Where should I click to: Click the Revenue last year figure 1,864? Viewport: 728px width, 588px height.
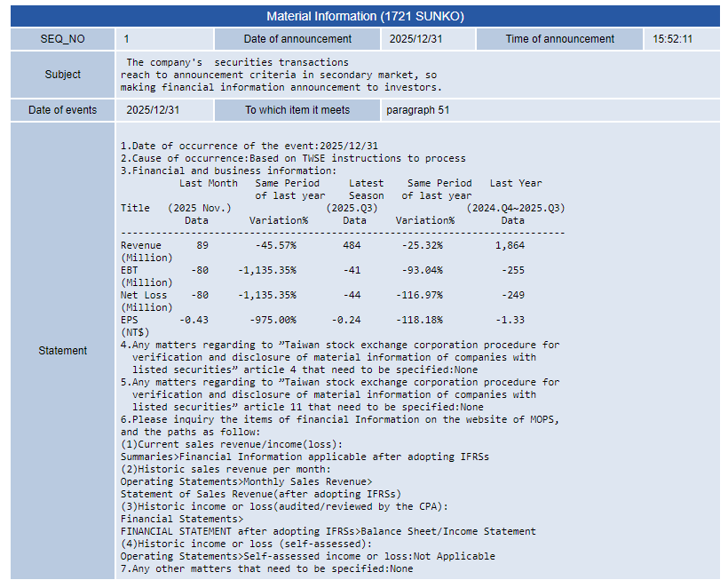pyautogui.click(x=512, y=245)
